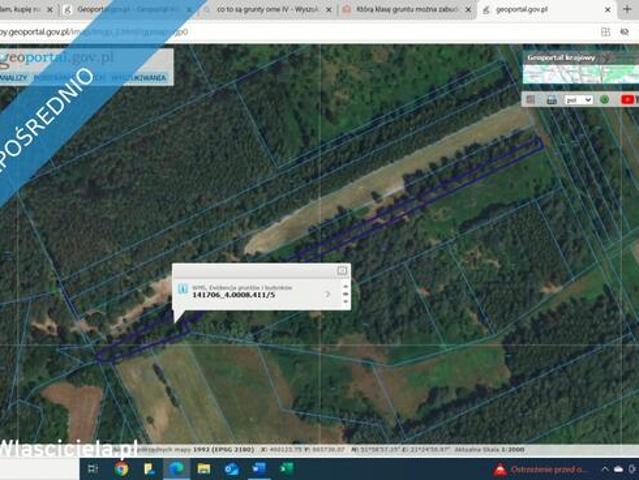Expand parcel 141706_4.0008.411/5 details arrow
Viewport: 639px width, 480px height.
coord(327,294)
